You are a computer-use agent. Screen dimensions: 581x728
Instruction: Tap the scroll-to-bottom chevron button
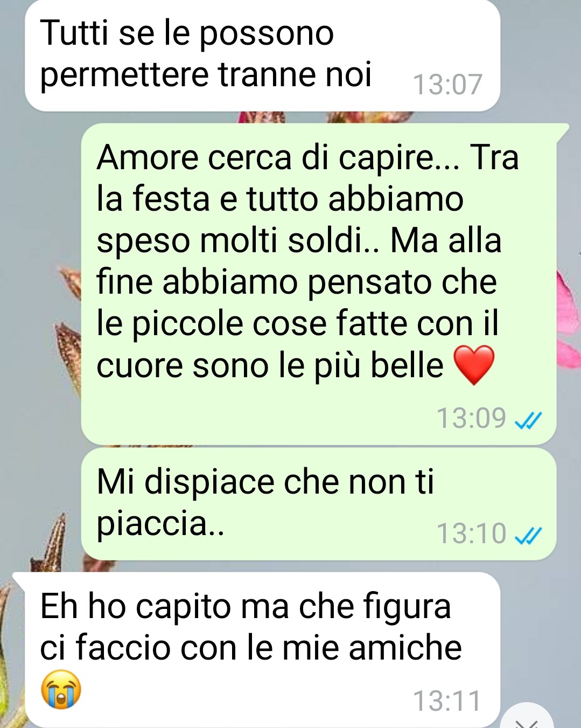pos(527,718)
